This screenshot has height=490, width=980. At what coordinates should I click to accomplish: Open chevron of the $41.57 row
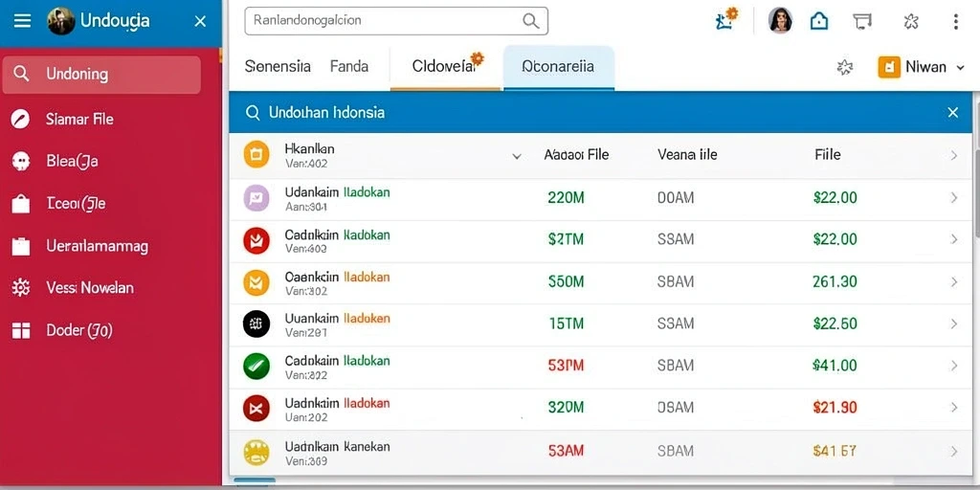954,451
